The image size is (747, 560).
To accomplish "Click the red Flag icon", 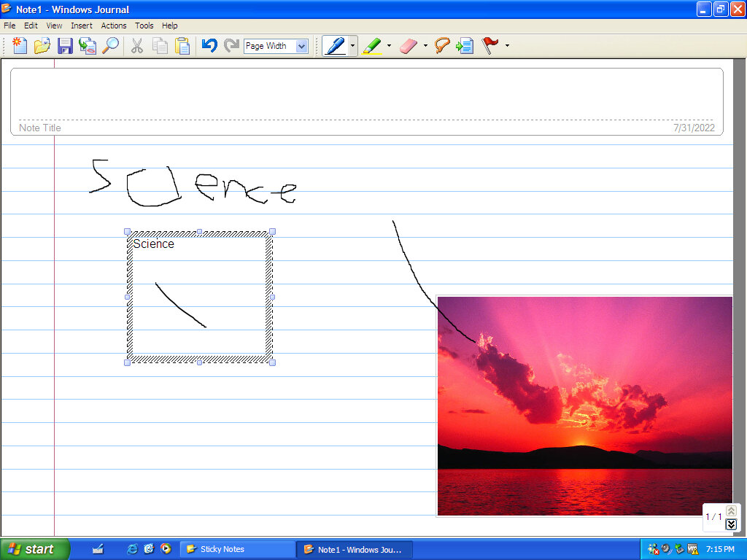I will [x=490, y=46].
